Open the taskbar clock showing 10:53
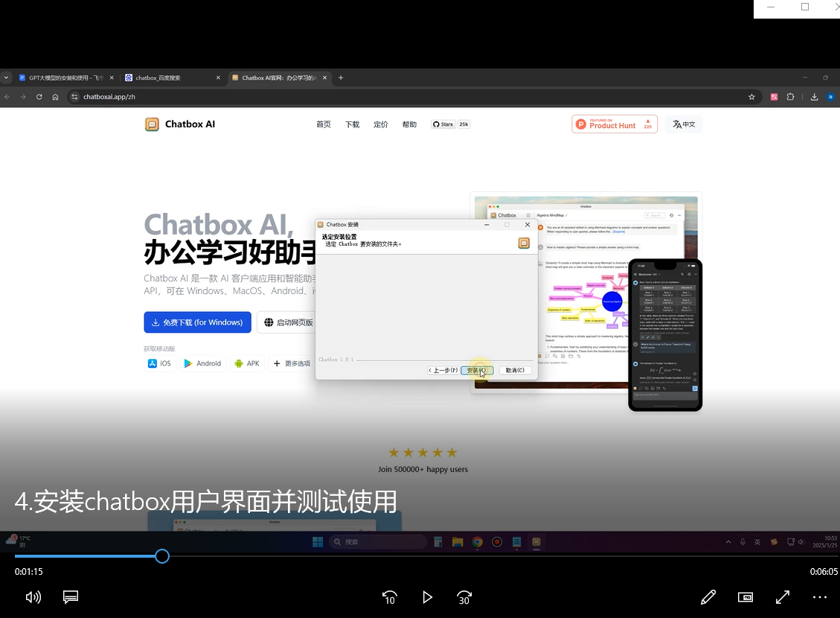The width and height of the screenshot is (840, 618). (824, 541)
